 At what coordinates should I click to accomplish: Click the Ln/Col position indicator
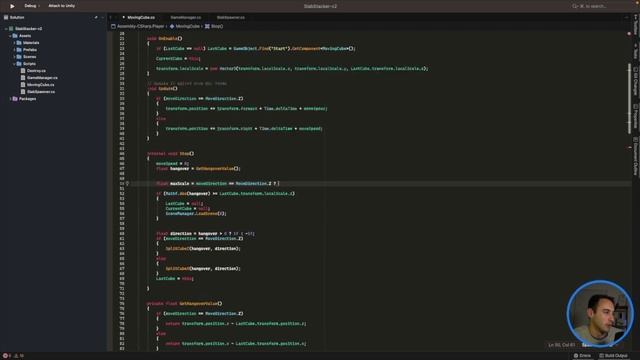tap(561, 345)
